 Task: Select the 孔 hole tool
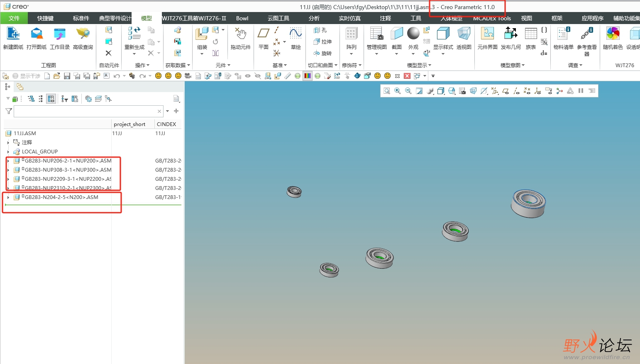(320, 30)
